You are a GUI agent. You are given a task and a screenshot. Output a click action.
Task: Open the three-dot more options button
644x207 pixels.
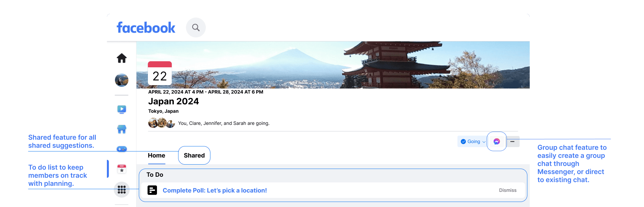513,141
